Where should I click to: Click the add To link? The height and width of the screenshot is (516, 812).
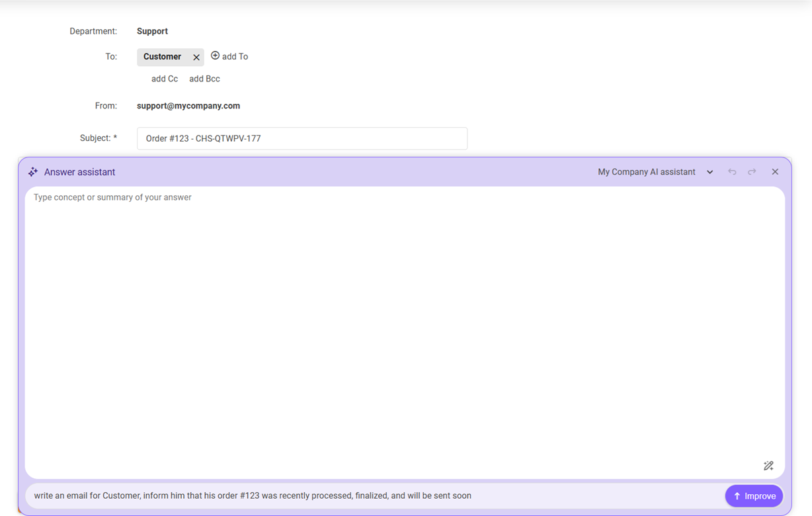(235, 57)
